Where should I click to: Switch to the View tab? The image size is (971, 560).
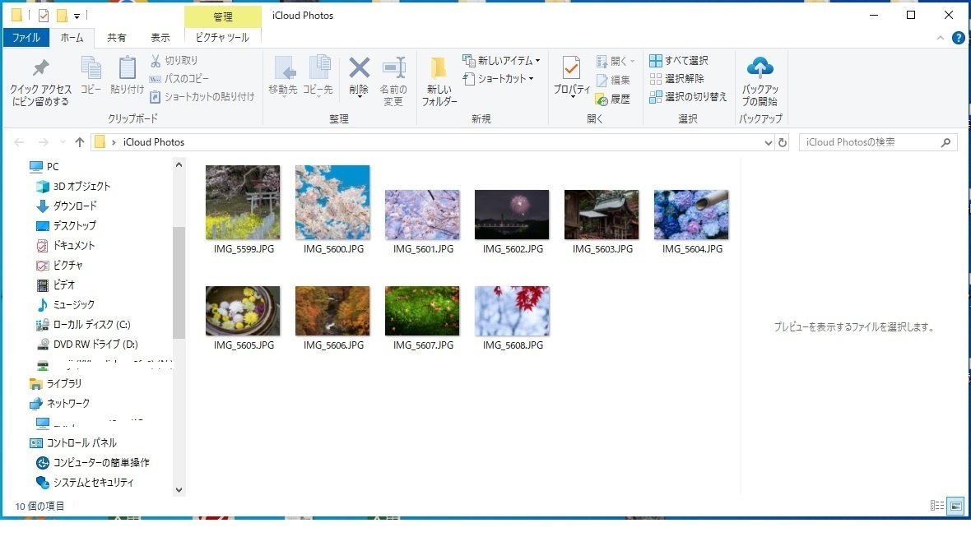click(x=160, y=38)
